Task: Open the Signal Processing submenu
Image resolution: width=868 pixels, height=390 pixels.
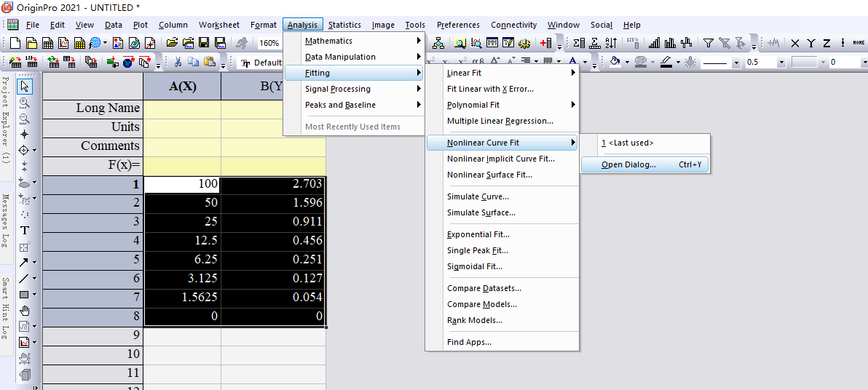Action: (x=354, y=89)
